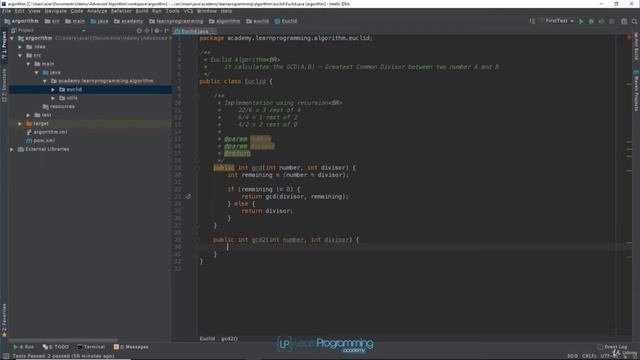Click the gcd2() breadcrumb below the editor

pyautogui.click(x=229, y=339)
